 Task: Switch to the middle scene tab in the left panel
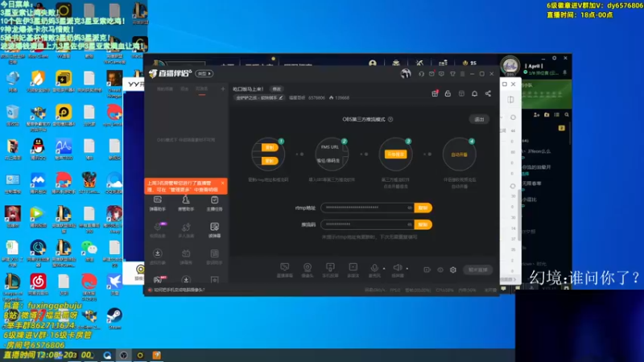click(184, 89)
